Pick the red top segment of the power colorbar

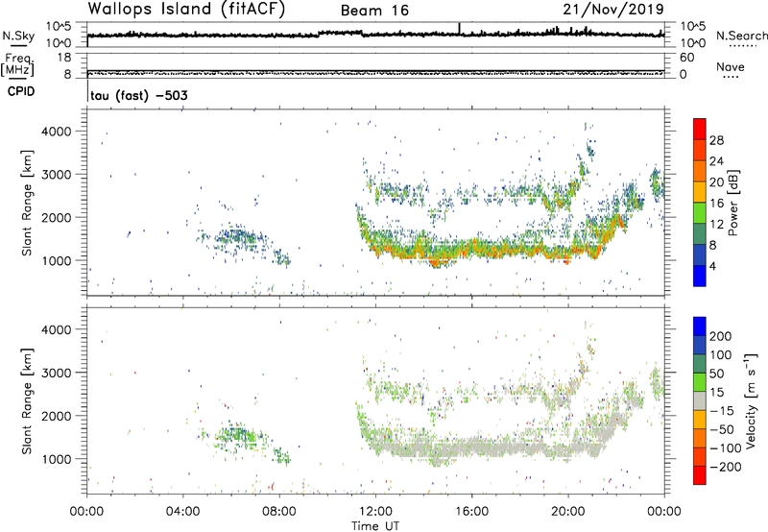tap(700, 129)
